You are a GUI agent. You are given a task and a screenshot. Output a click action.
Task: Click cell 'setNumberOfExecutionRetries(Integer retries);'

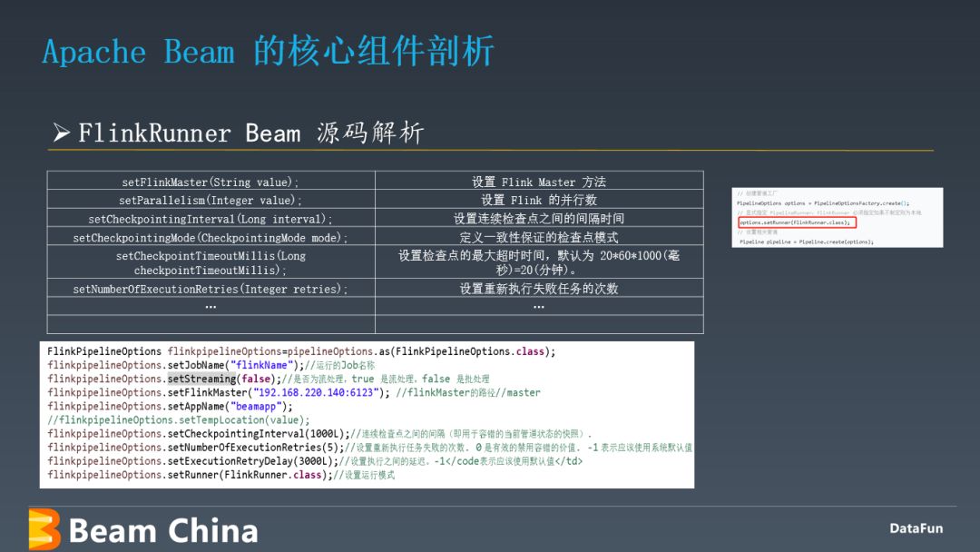211,288
